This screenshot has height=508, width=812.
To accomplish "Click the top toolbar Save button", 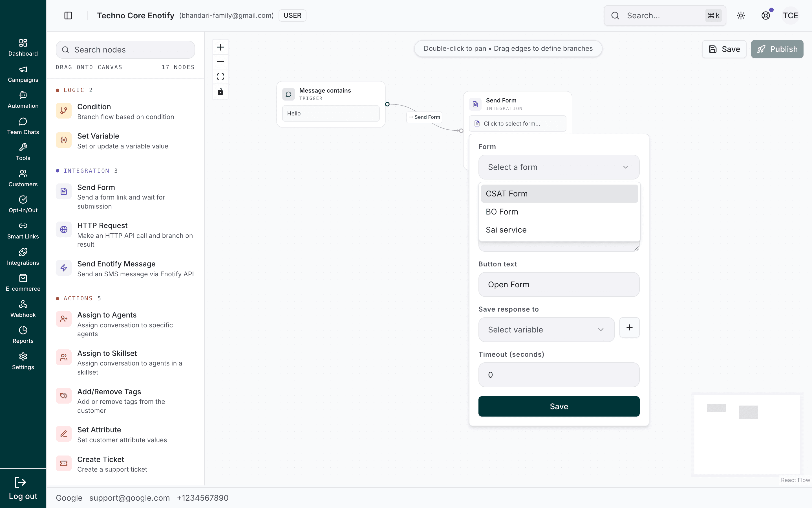I will tap(724, 49).
